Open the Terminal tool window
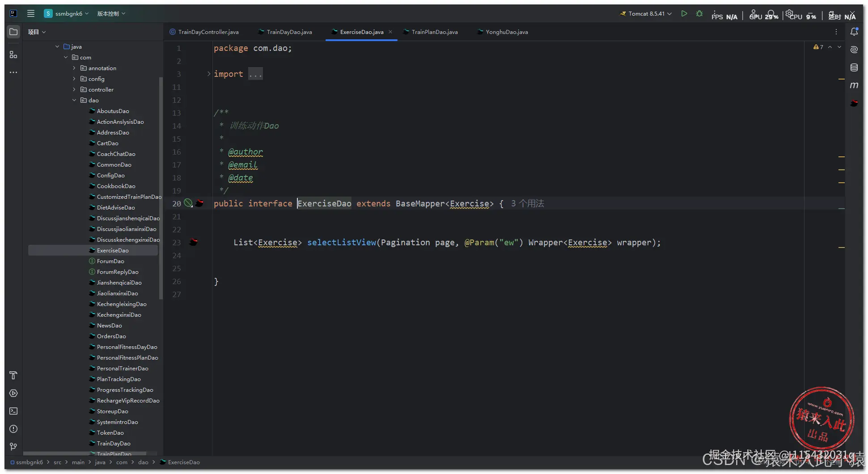Image resolution: width=868 pixels, height=474 pixels. pyautogui.click(x=13, y=411)
